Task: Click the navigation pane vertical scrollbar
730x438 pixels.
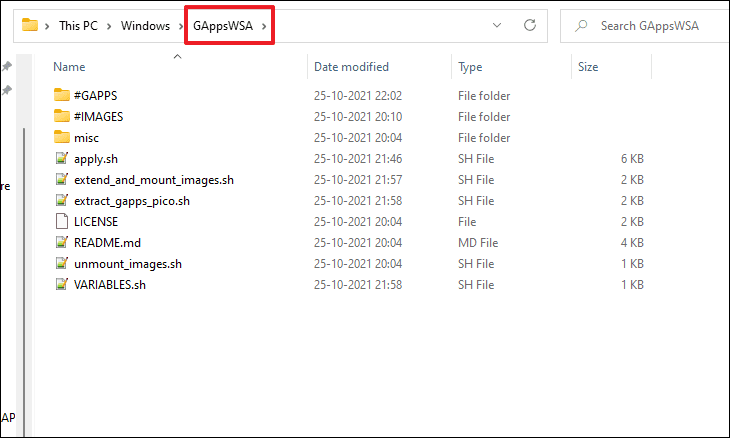Action: pyautogui.click(x=24, y=282)
